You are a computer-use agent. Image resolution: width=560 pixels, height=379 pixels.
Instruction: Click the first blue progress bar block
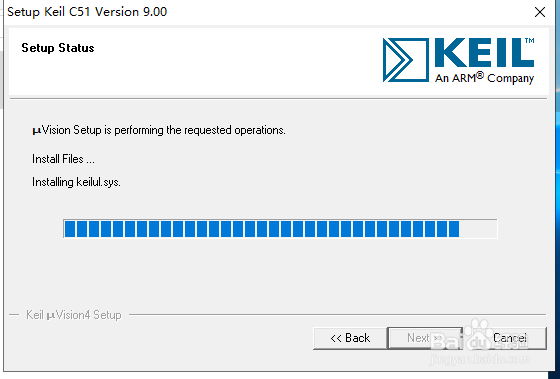[70, 229]
